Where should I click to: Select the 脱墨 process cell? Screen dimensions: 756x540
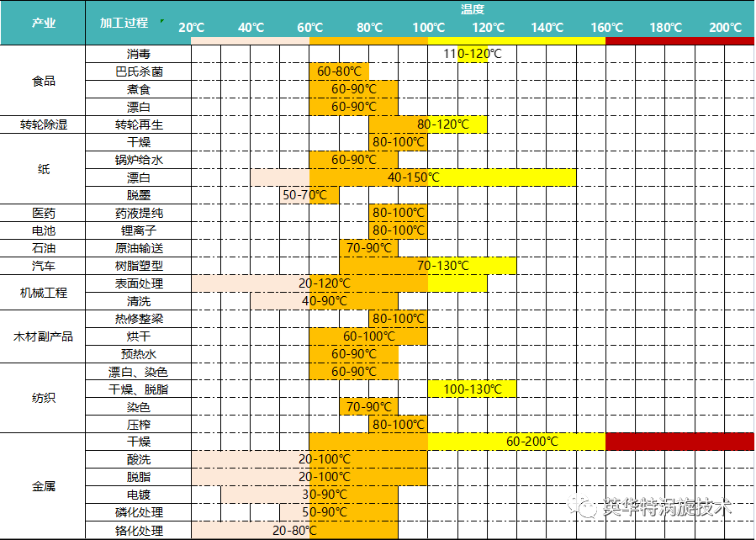pyautogui.click(x=139, y=195)
